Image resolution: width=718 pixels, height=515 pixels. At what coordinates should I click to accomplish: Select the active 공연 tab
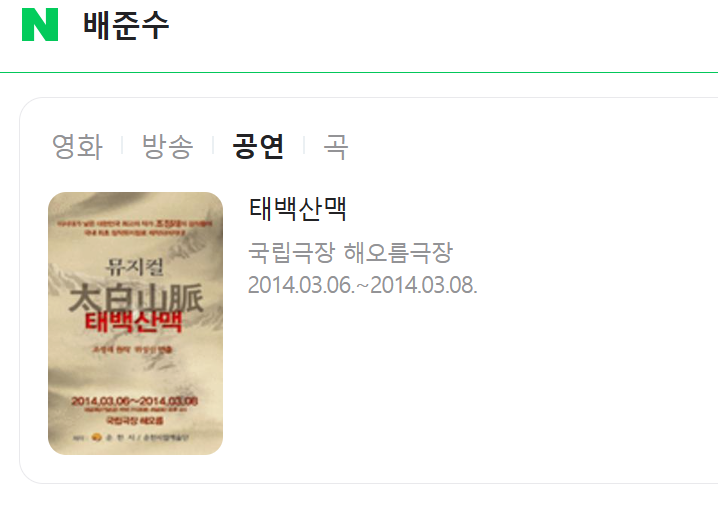pyautogui.click(x=258, y=146)
